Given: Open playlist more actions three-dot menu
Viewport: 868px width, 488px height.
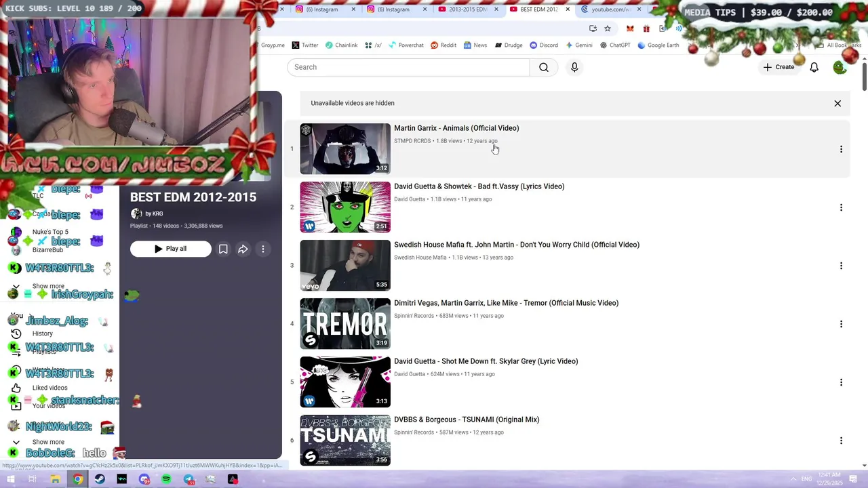Looking at the screenshot, I should click(263, 249).
